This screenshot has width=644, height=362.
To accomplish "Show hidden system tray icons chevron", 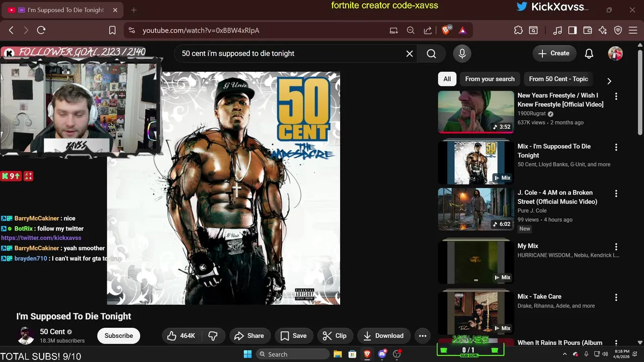I will [x=565, y=354].
